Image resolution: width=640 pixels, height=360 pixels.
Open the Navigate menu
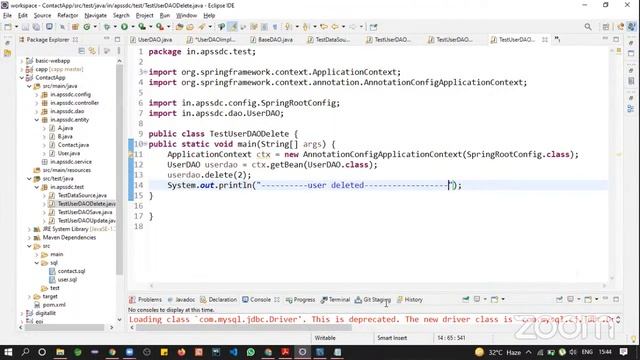coord(96,16)
